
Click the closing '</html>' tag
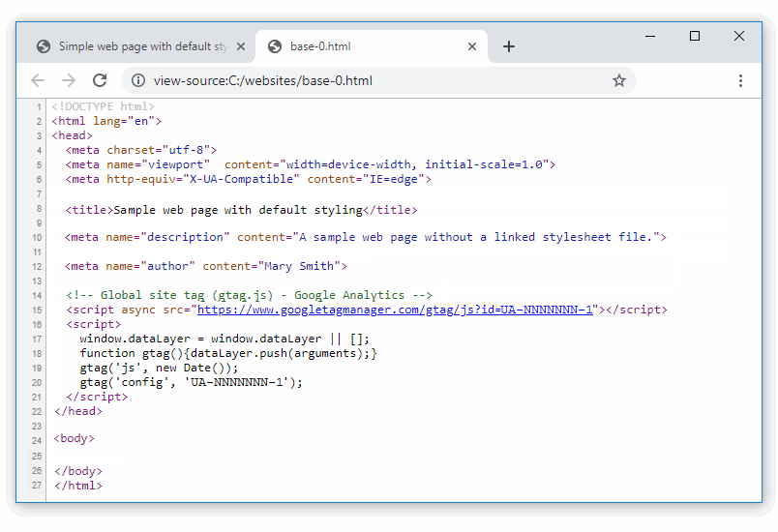tap(78, 486)
